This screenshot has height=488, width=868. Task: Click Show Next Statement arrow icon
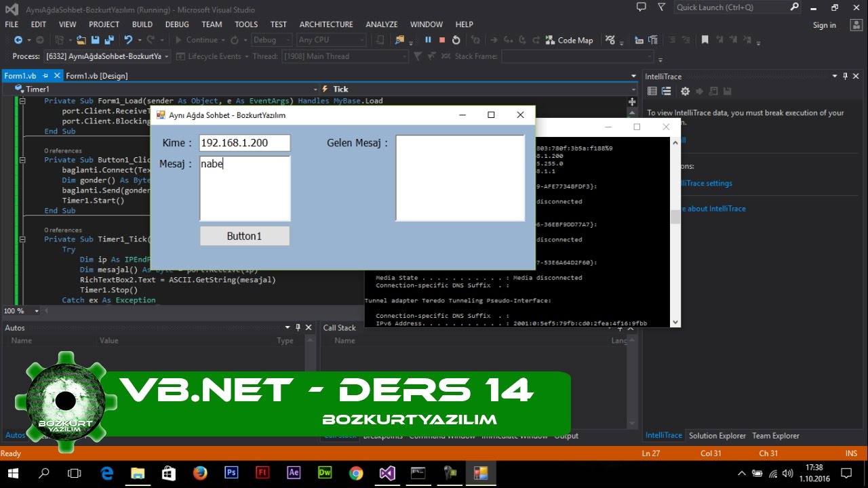coord(494,40)
